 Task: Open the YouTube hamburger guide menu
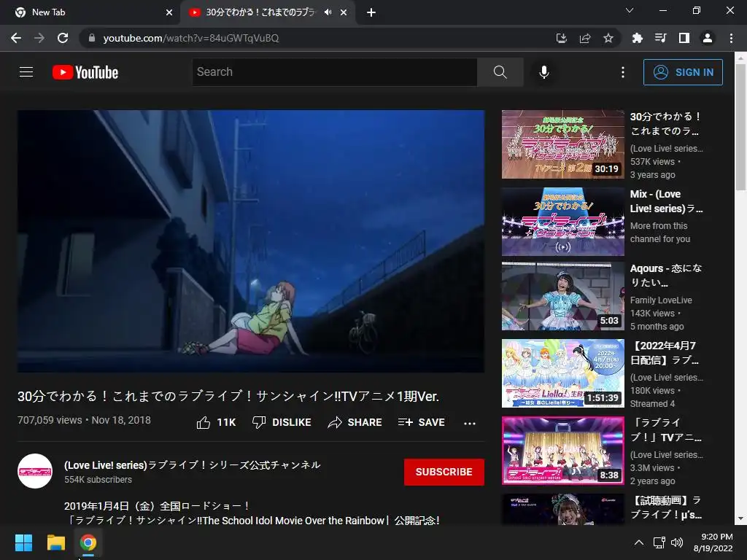26,72
